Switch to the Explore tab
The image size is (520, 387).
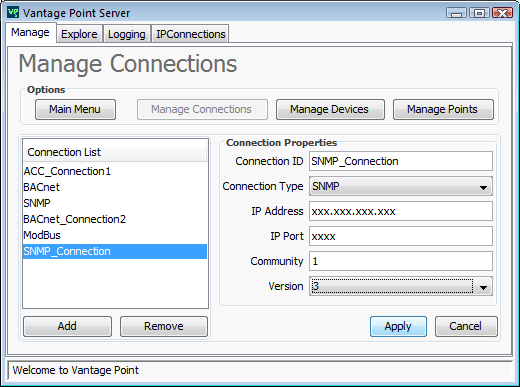(79, 34)
